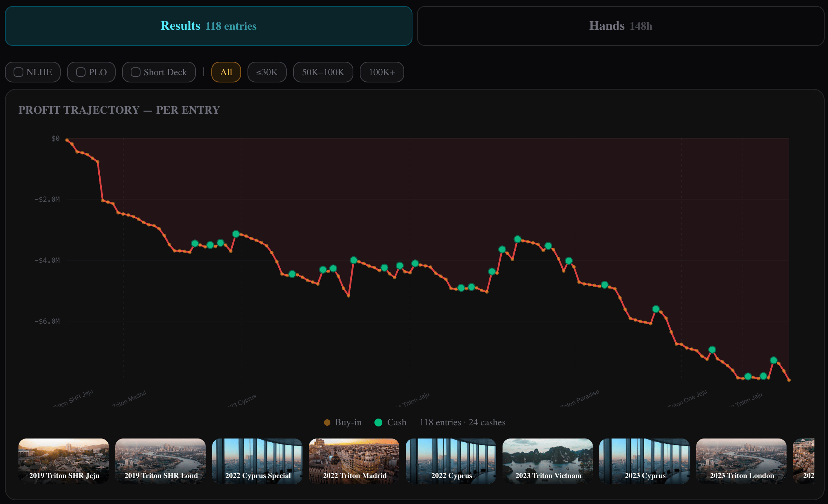
Task: Select the 2022 Cyprus event thumbnail
Action: (x=451, y=461)
